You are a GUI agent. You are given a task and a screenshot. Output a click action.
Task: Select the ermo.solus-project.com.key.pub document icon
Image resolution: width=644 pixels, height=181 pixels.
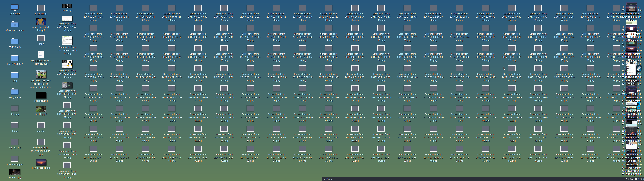tap(41, 54)
